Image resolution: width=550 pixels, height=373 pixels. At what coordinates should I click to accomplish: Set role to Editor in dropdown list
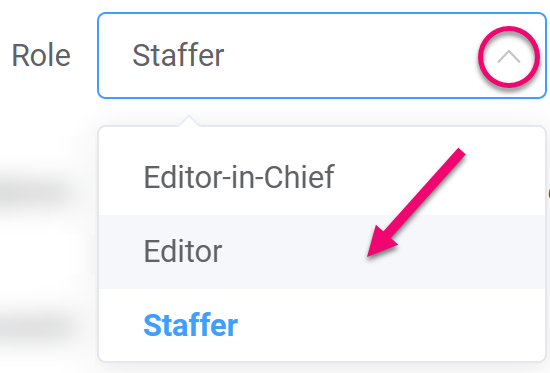click(322, 252)
